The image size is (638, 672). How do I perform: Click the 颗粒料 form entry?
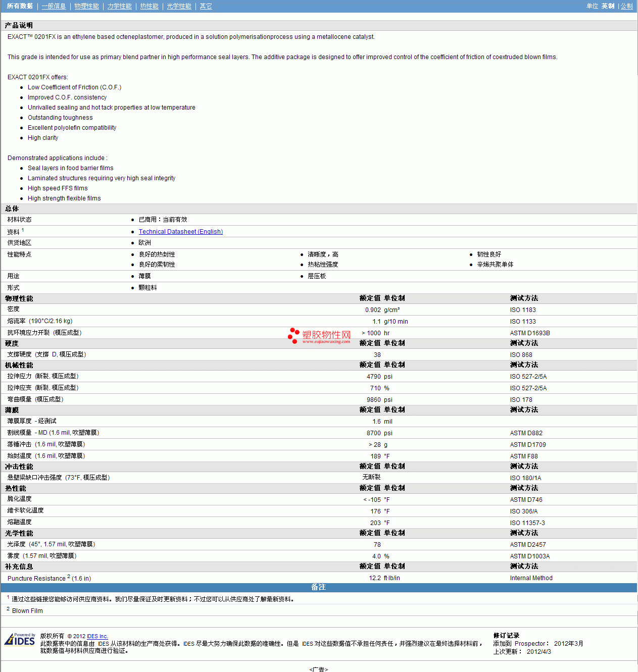148,288
